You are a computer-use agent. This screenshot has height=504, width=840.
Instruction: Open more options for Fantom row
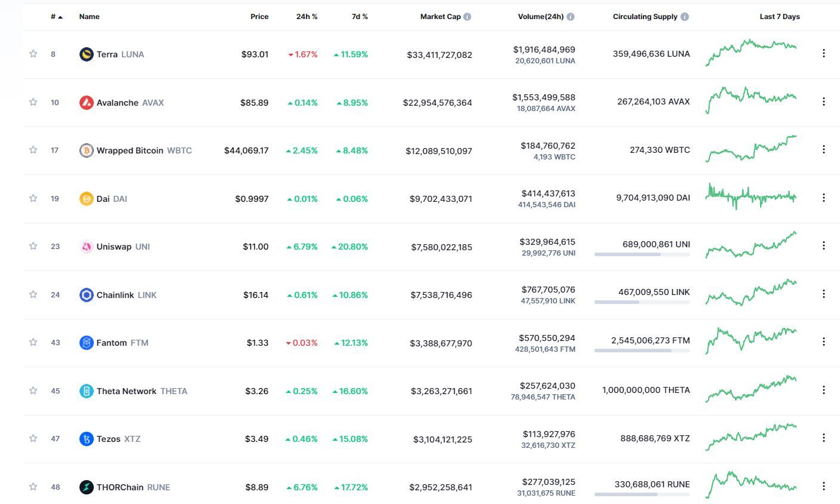(x=823, y=342)
